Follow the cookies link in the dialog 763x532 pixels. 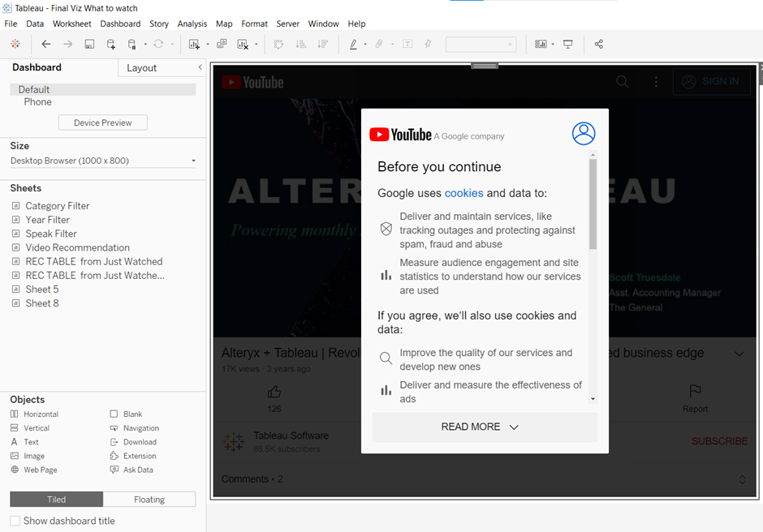tap(463, 193)
